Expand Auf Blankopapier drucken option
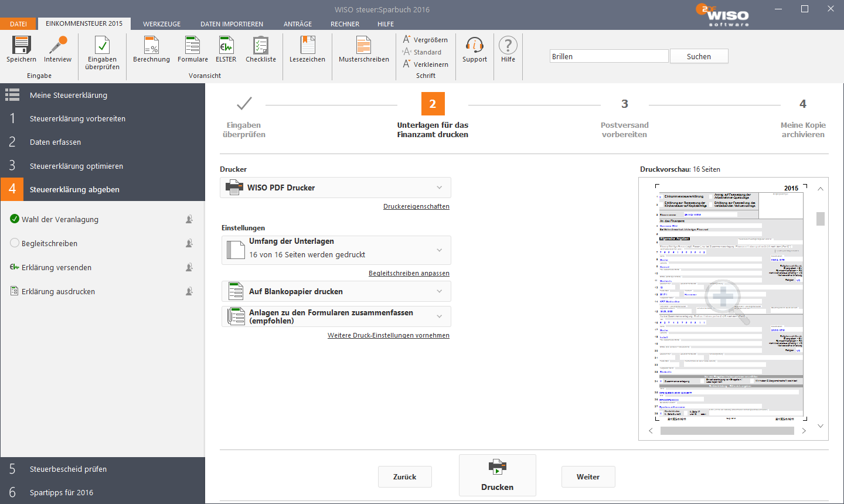This screenshot has height=504, width=844. tap(336, 291)
